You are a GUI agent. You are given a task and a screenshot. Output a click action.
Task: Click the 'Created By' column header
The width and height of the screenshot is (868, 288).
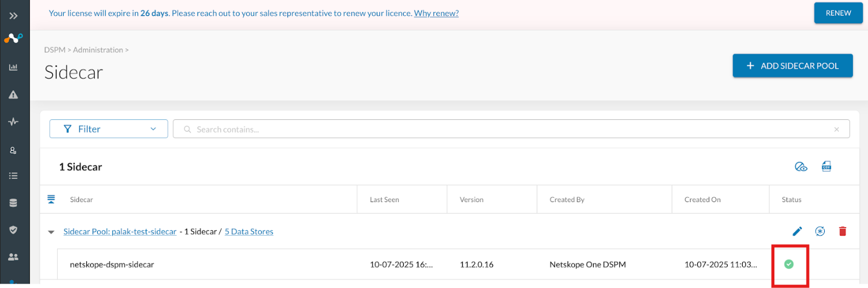click(567, 200)
